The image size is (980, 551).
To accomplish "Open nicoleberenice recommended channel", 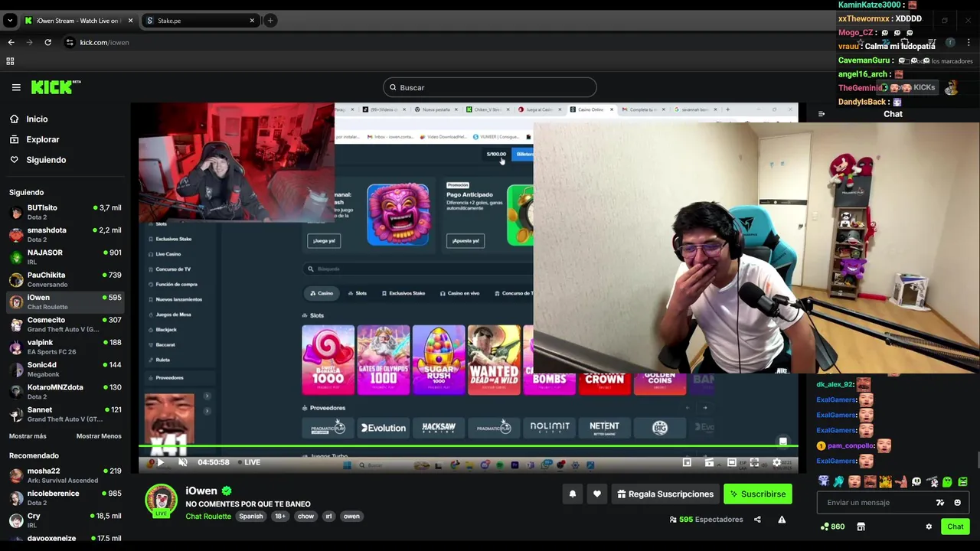I will click(65, 497).
